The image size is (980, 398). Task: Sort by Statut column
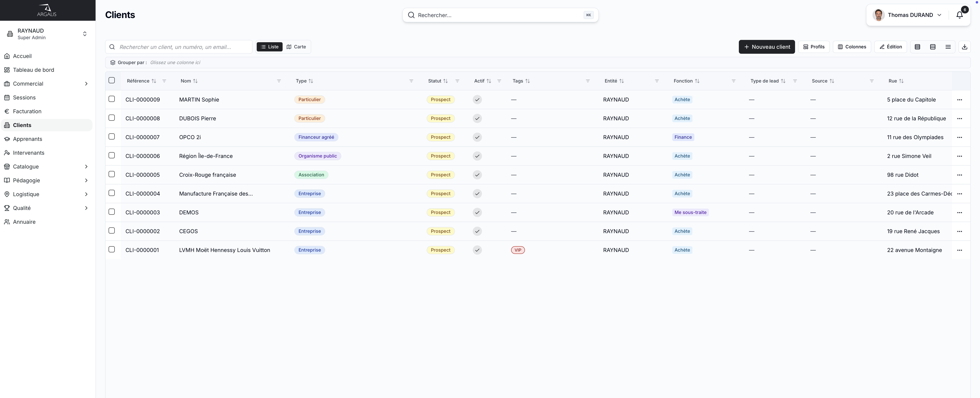tap(445, 81)
